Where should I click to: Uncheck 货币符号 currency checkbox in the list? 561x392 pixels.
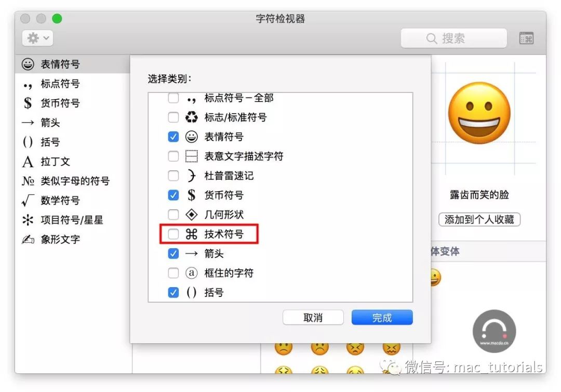(173, 195)
